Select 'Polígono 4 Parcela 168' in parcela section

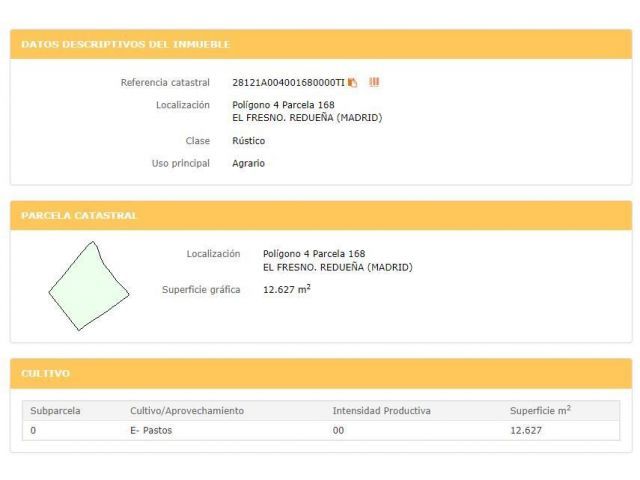[x=314, y=254]
